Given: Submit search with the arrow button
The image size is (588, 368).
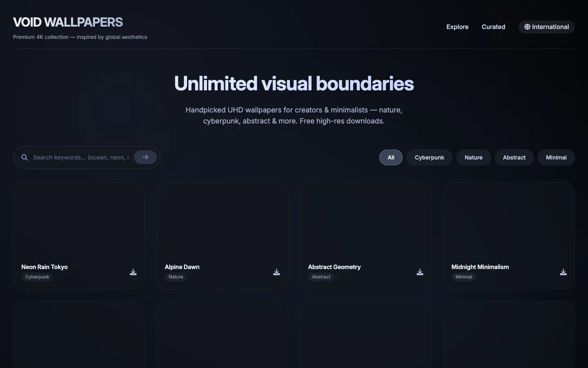Looking at the screenshot, I should tap(145, 157).
